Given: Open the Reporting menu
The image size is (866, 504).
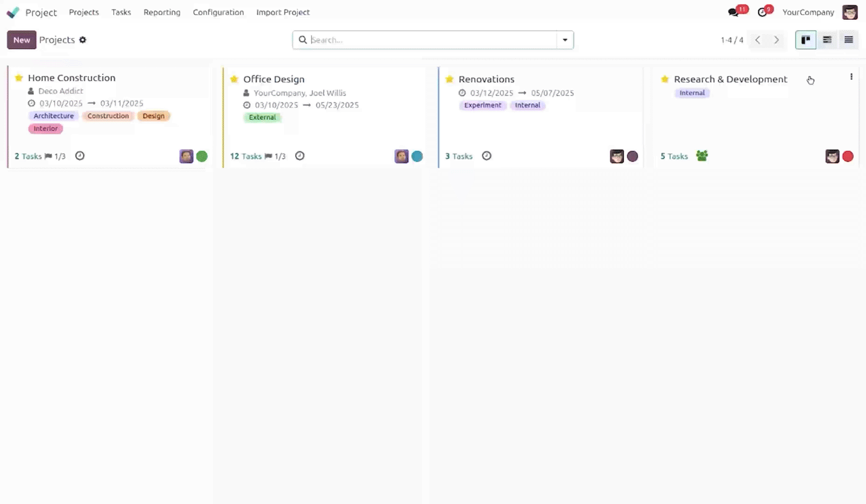Looking at the screenshot, I should (162, 12).
